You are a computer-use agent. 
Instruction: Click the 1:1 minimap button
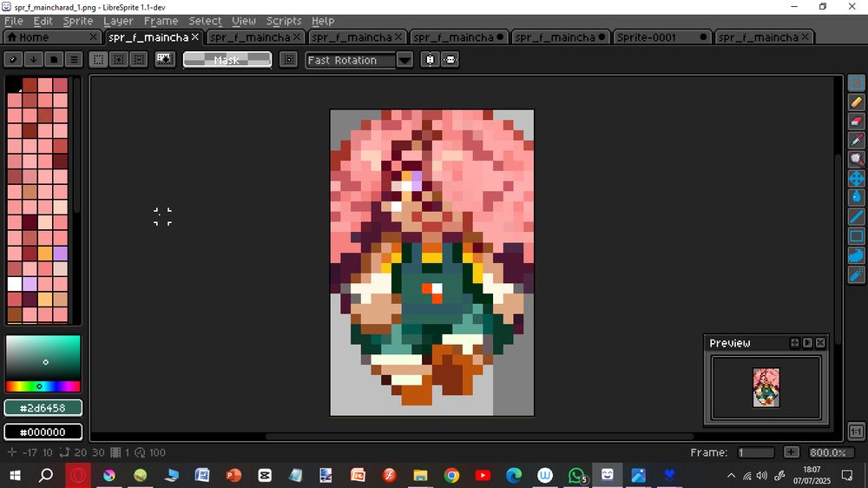tap(856, 432)
